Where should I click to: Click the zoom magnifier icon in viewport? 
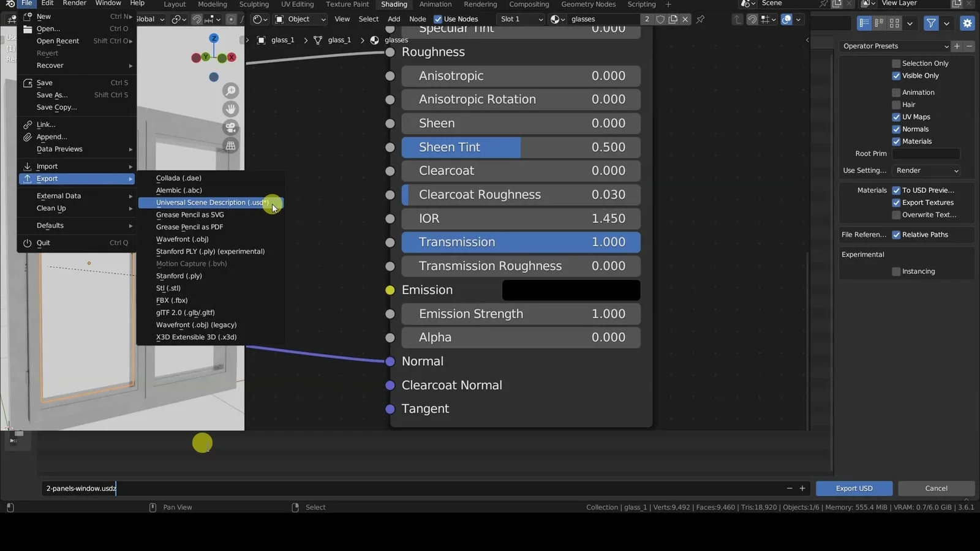pos(231,91)
